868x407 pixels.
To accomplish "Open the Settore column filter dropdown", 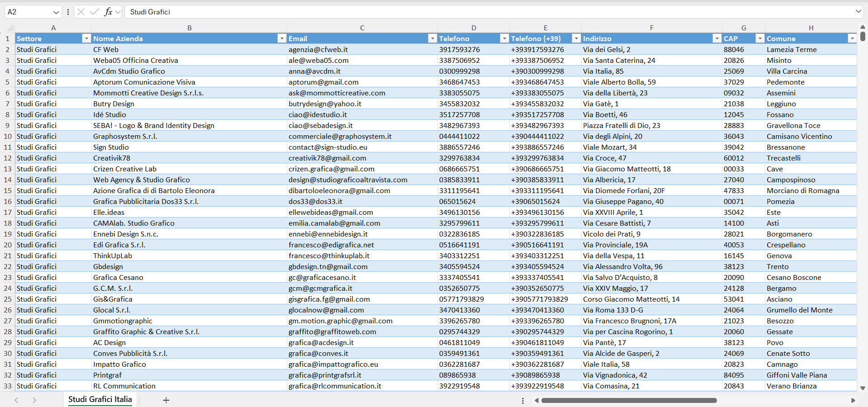I will (86, 39).
